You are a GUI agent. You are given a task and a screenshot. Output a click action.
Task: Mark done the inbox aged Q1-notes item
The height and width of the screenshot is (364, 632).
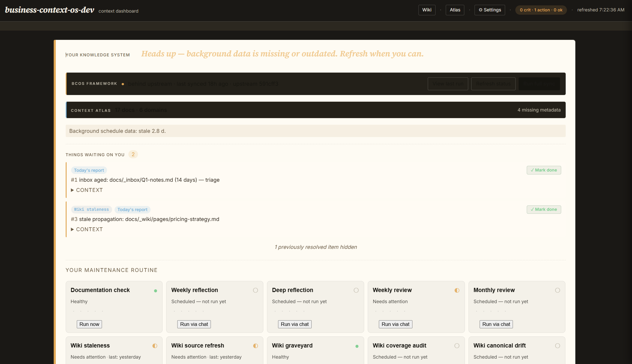tap(544, 170)
